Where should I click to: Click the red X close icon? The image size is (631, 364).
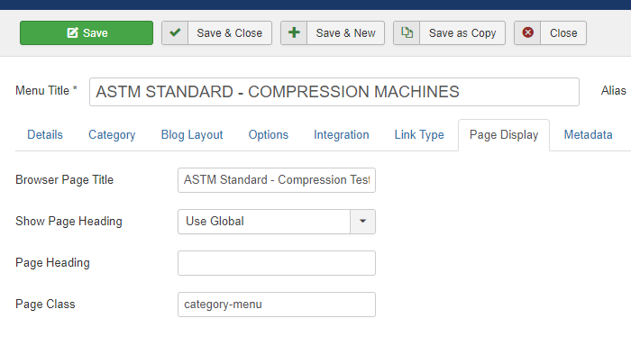[527, 32]
